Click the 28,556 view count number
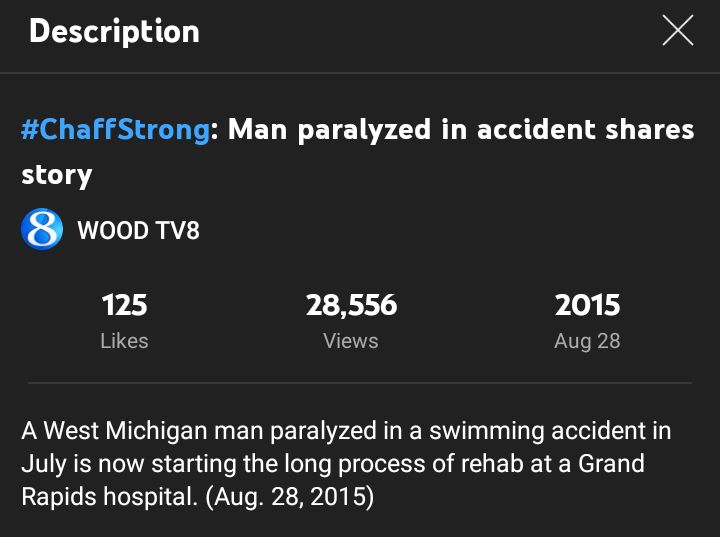 (351, 305)
